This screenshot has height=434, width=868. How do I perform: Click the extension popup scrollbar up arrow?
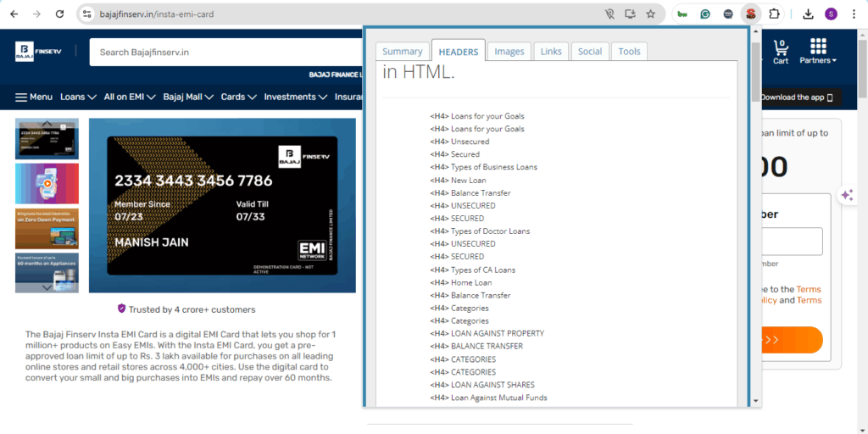(x=756, y=31)
